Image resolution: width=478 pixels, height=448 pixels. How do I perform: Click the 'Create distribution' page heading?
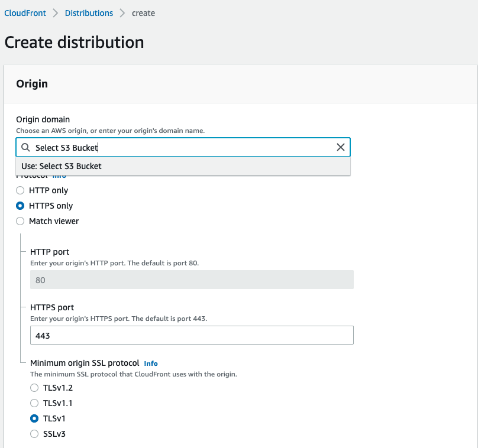pyautogui.click(x=74, y=42)
